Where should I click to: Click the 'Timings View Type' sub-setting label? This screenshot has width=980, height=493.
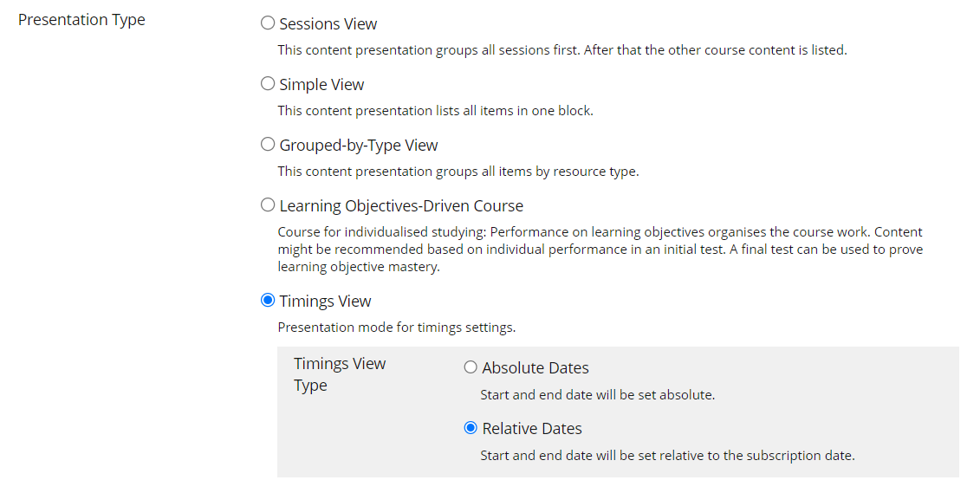click(339, 374)
